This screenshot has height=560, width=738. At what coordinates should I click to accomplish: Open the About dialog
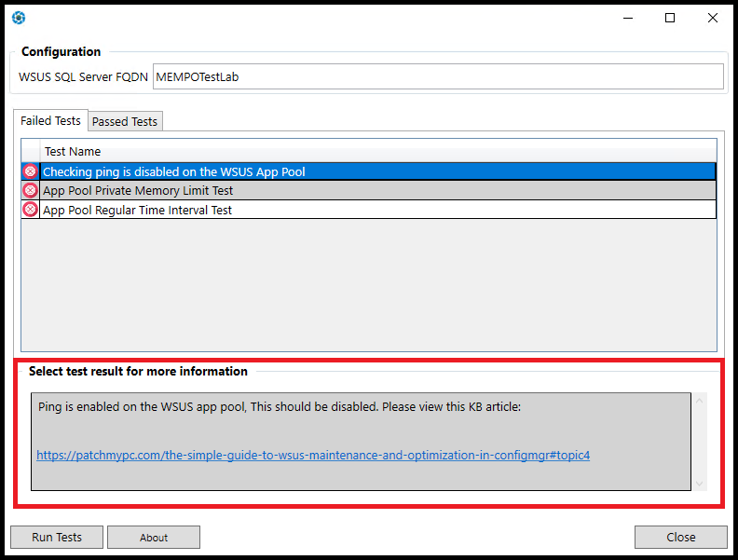[154, 538]
